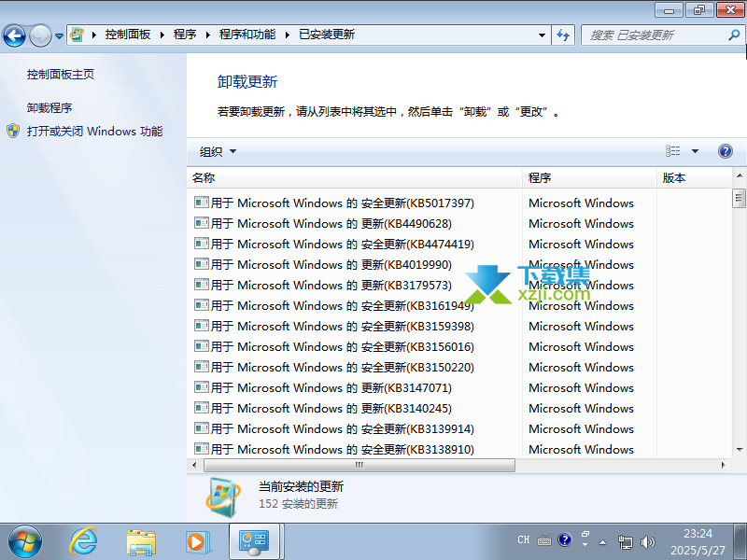The height and width of the screenshot is (560, 747).
Task: Refresh the installed updates list
Action: point(563,35)
